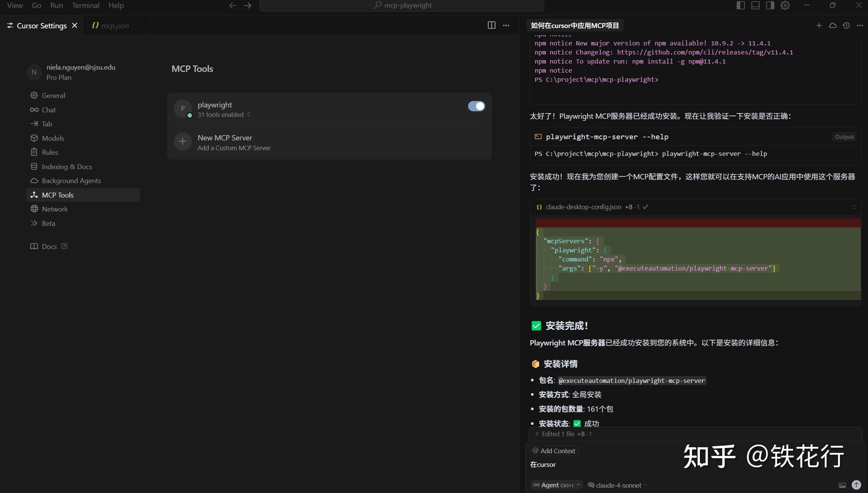The width and height of the screenshot is (868, 493).
Task: Start a new chat with plus icon
Action: pyautogui.click(x=819, y=25)
